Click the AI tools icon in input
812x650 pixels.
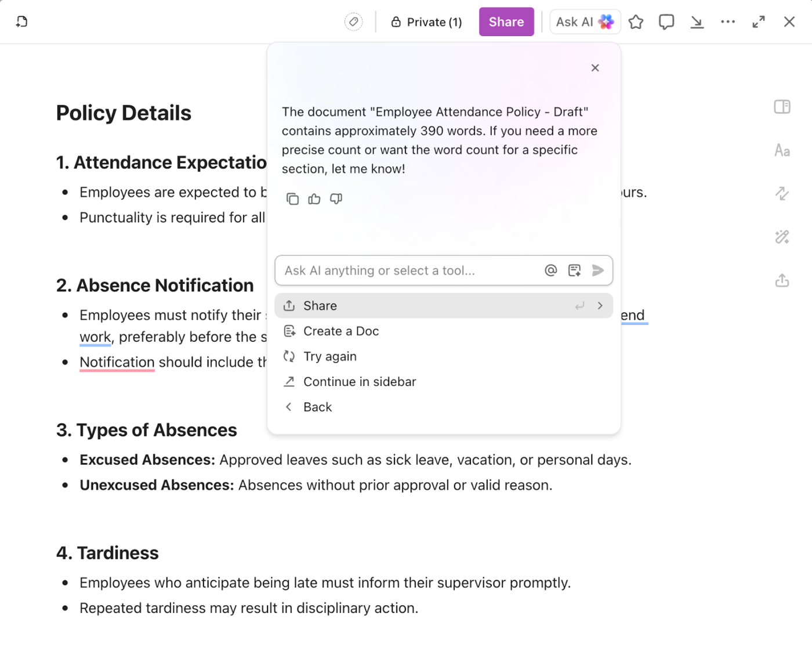(575, 270)
